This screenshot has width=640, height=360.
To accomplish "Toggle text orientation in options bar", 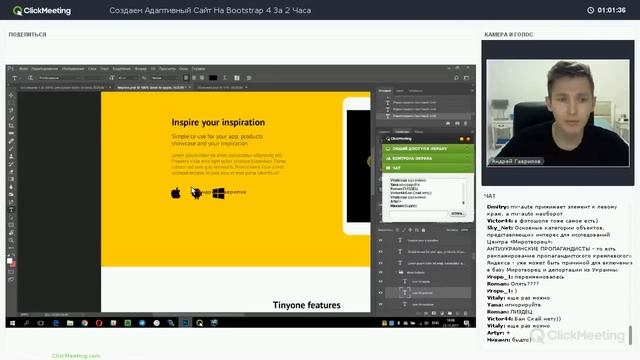I will click(30, 78).
